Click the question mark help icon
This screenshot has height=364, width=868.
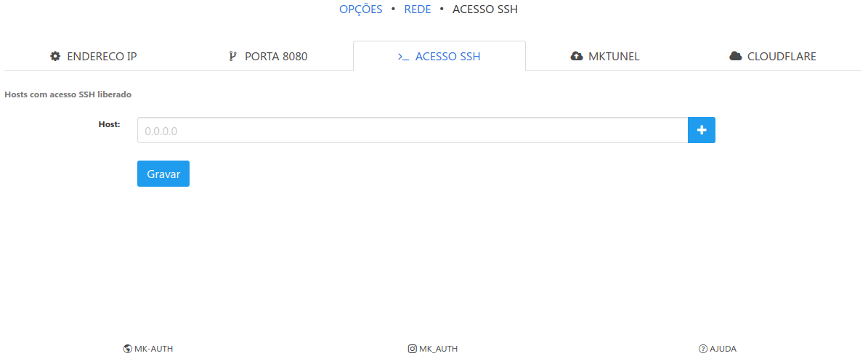point(702,349)
